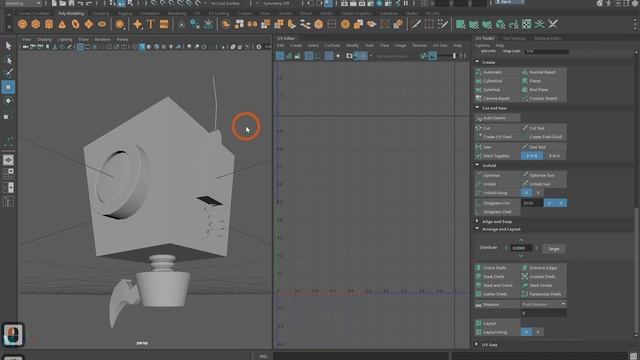
Task: Open the Cut/Sew menu in UV Editor
Action: (x=332, y=45)
